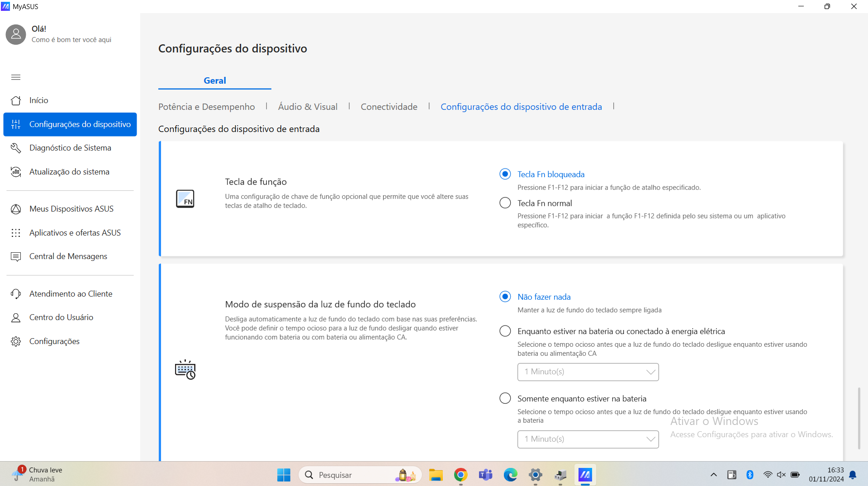Jump to Potência e Desempenho section

(x=207, y=107)
